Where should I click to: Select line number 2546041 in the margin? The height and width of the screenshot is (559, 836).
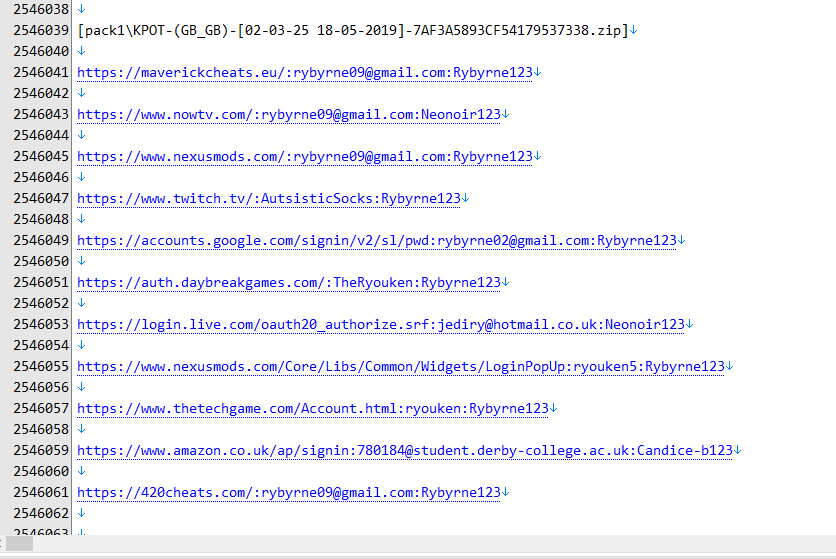coord(41,73)
